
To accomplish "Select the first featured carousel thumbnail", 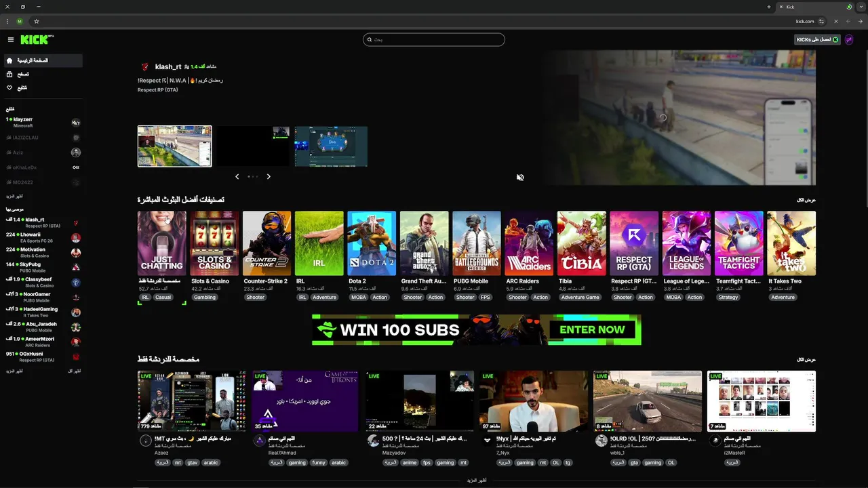I will coord(174,146).
